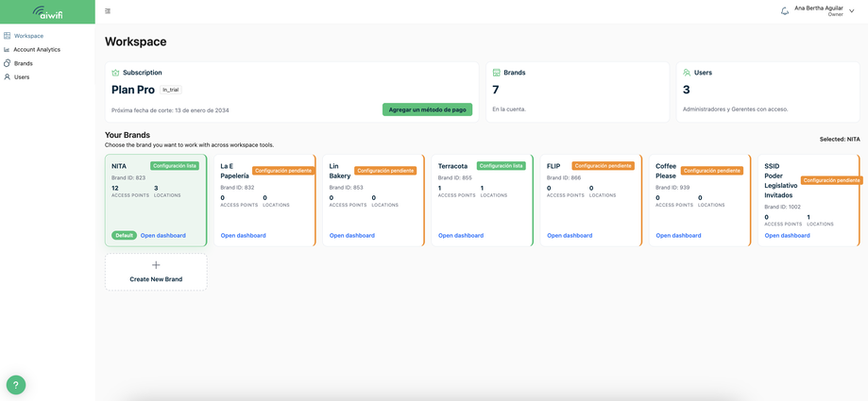Open Users menu item
The width and height of the screenshot is (868, 401).
pos(22,76)
